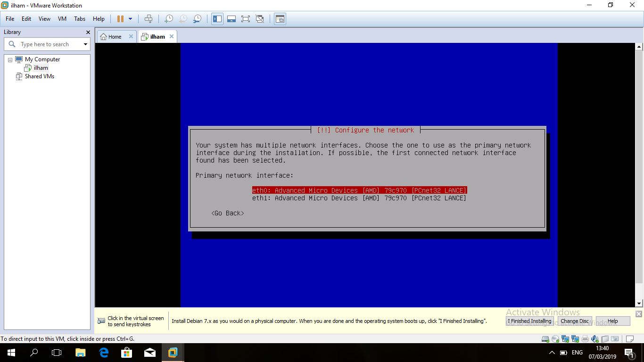Open the Help menu in the menu bar
The image size is (644, 362).
click(x=99, y=19)
